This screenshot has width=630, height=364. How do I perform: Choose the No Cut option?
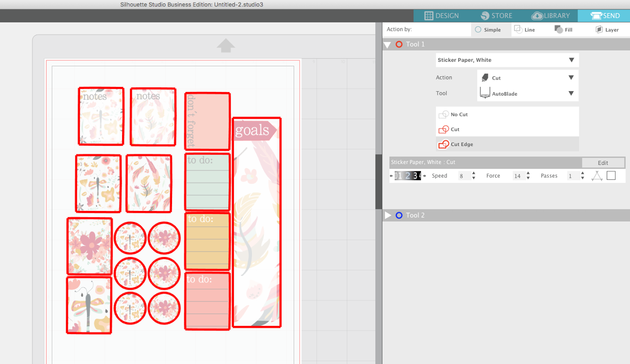click(507, 115)
